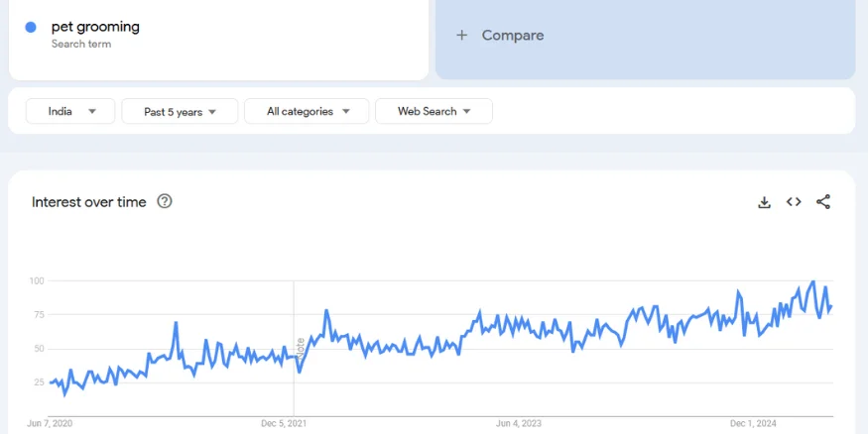
Task: Download the Interest over time CSV
Action: tap(764, 202)
